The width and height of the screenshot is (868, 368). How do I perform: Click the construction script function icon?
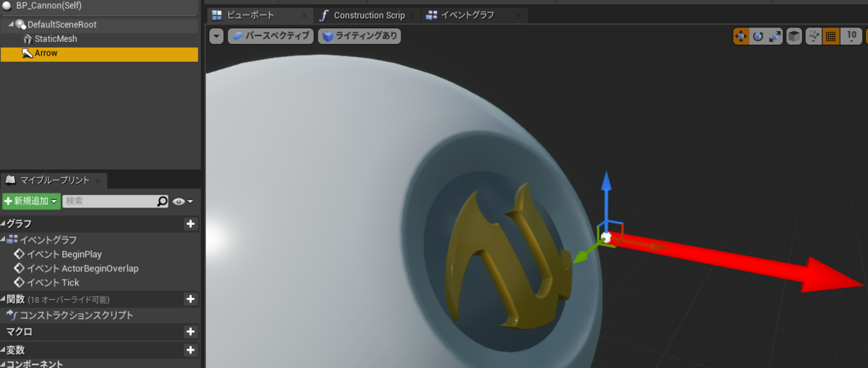[x=12, y=315]
